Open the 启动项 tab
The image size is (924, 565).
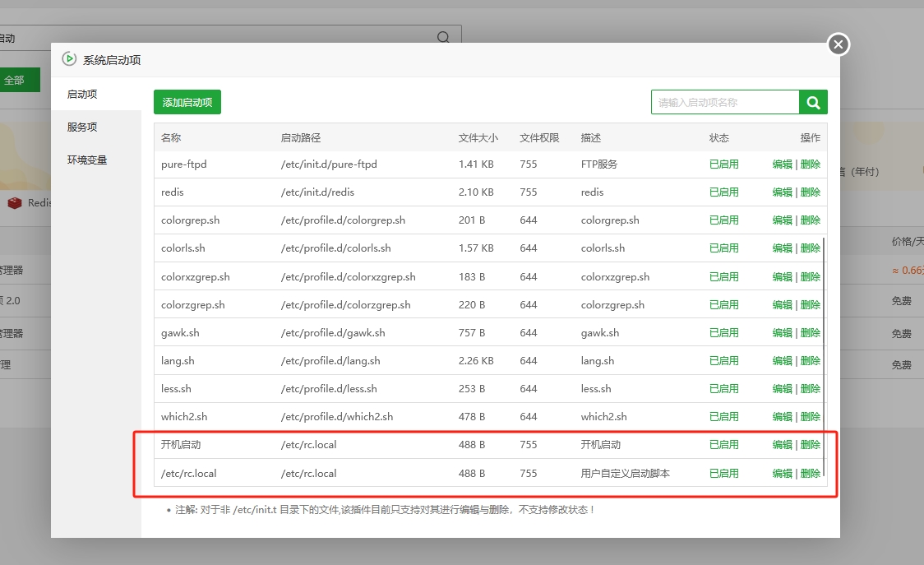82,95
